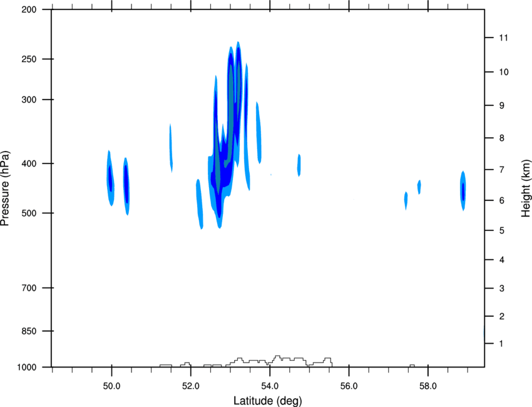Click the pressure axis label '300'
Image resolution: width=532 pixels, height=407 pixels.
click(x=29, y=100)
